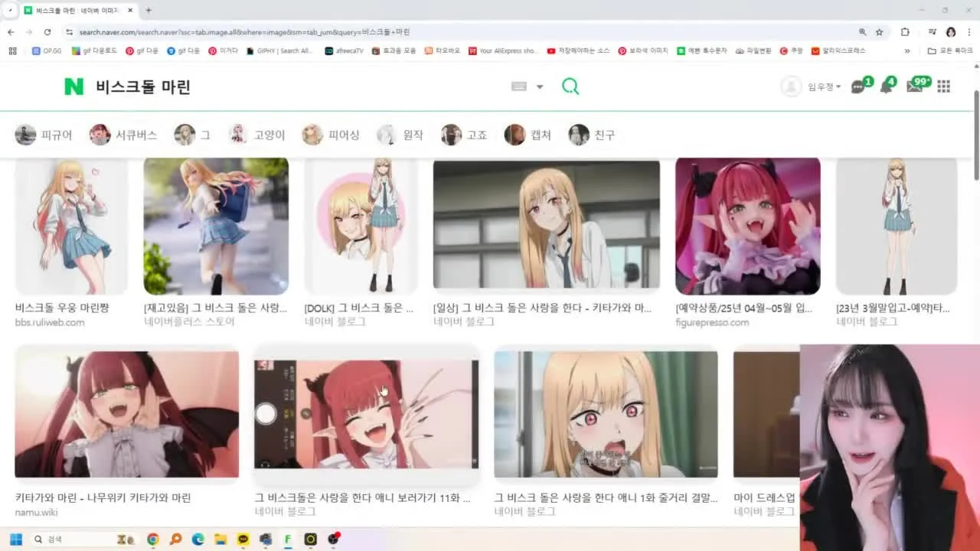Select the 고양이 filter chip

tap(257, 135)
